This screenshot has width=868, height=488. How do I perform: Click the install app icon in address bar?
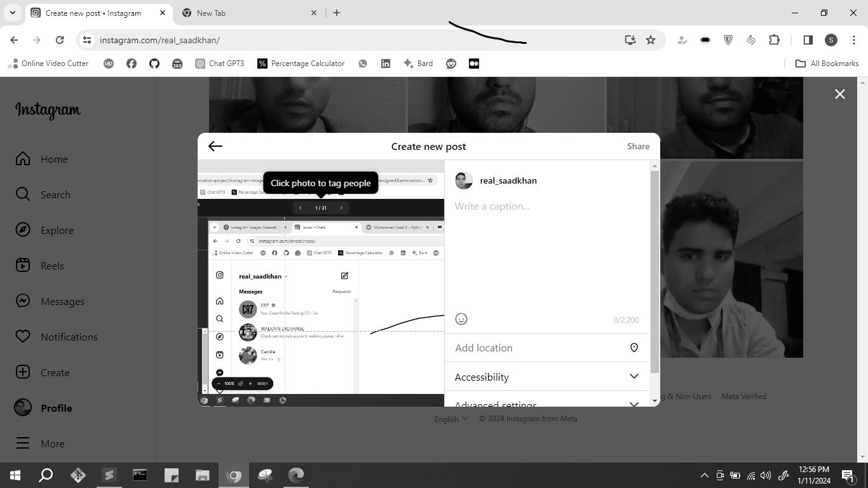(x=630, y=40)
